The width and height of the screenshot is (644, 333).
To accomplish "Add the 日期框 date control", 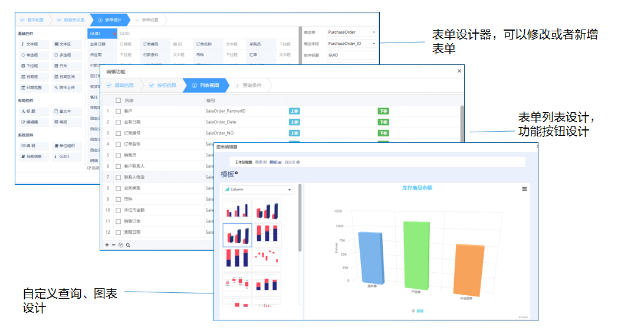I will pos(33,77).
